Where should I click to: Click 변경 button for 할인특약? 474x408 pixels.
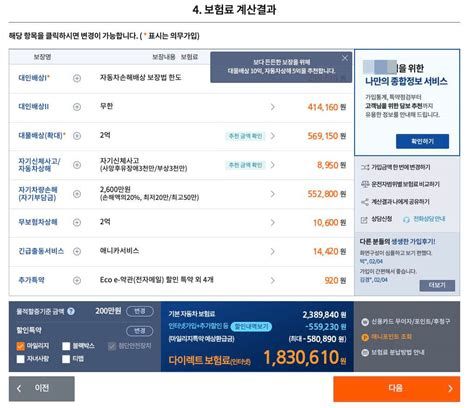140,331
